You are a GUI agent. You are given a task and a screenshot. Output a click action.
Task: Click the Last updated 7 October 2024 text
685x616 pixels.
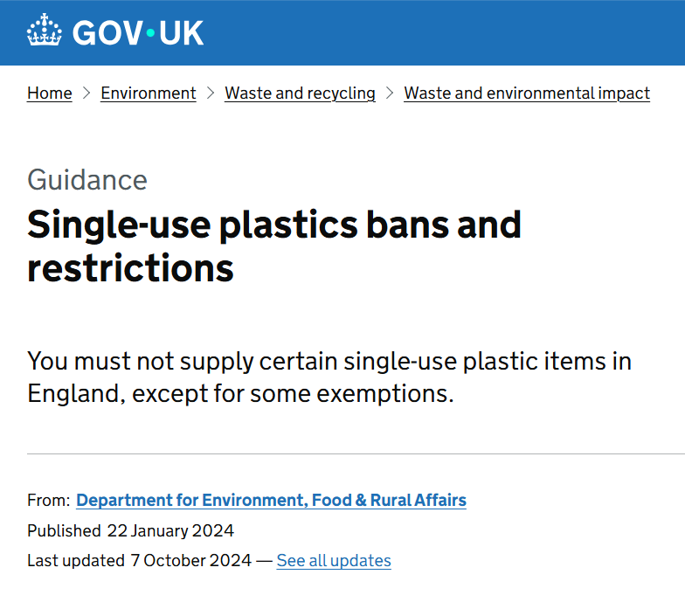coord(139,560)
